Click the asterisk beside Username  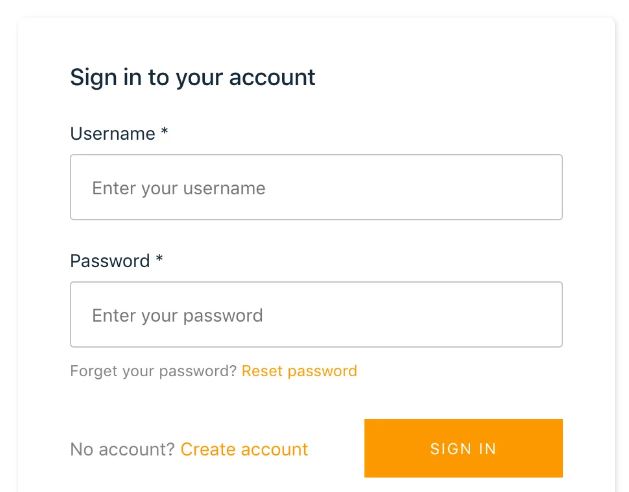tap(164, 132)
